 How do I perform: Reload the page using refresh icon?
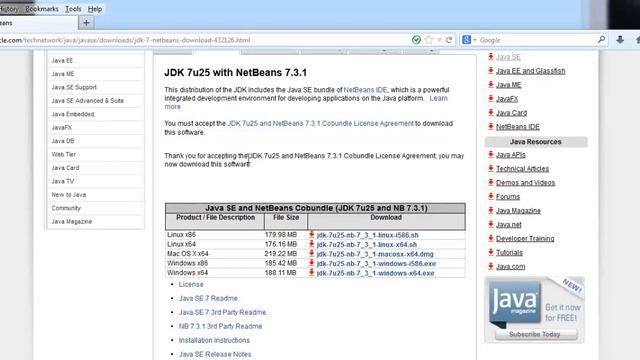point(449,40)
